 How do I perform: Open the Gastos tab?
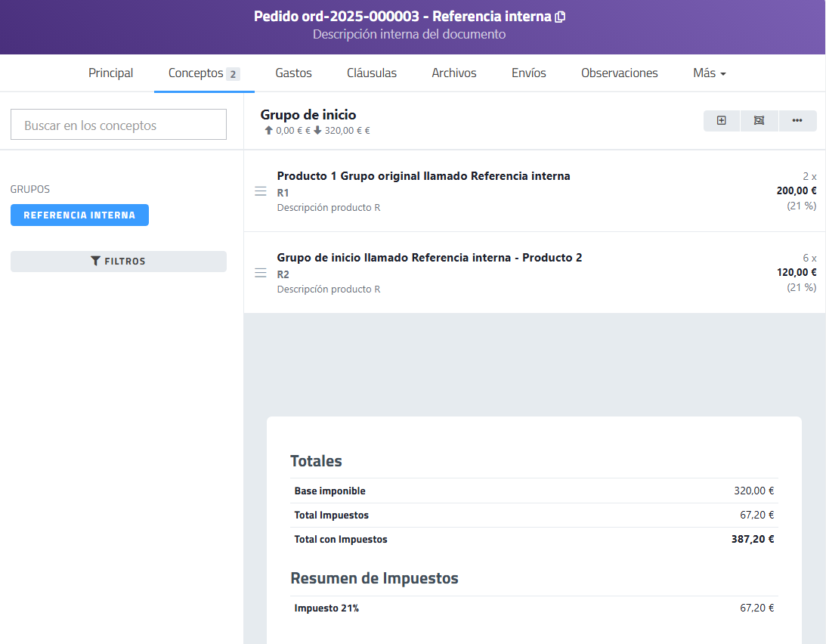click(293, 73)
